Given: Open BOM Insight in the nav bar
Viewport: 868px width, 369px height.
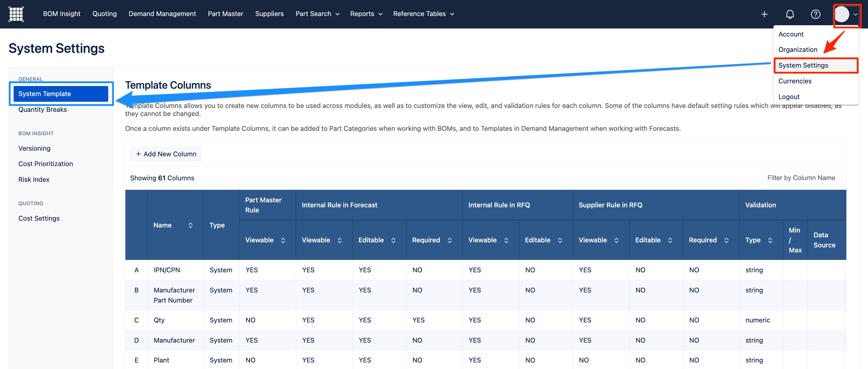Looking at the screenshot, I should point(62,14).
